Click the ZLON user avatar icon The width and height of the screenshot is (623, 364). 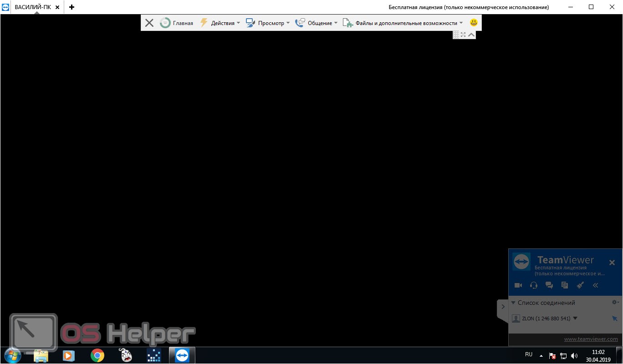(516, 318)
